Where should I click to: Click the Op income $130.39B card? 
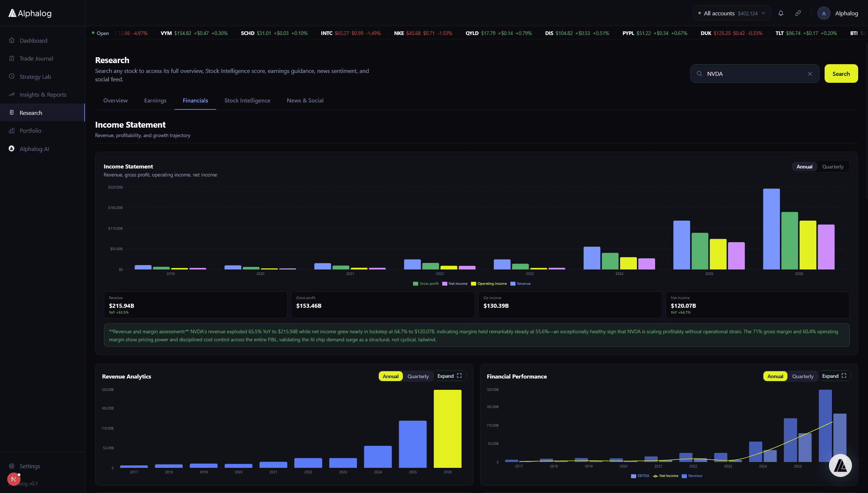point(570,305)
